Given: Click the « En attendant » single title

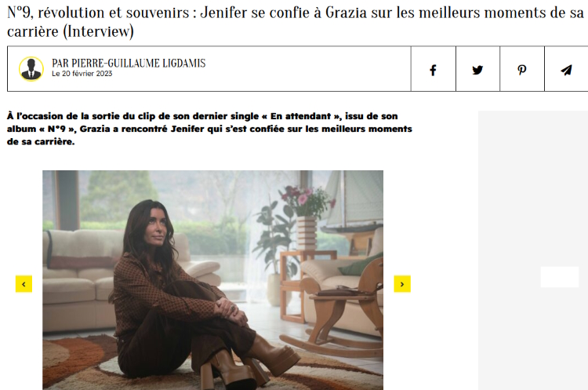Looking at the screenshot, I should [303, 116].
